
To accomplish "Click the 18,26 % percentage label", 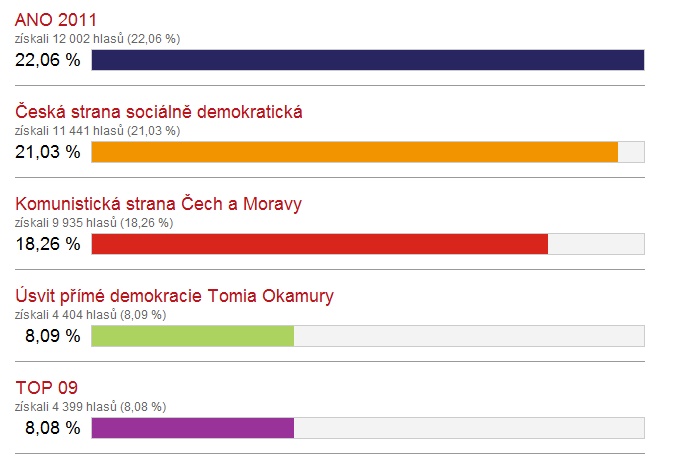I will (x=47, y=244).
